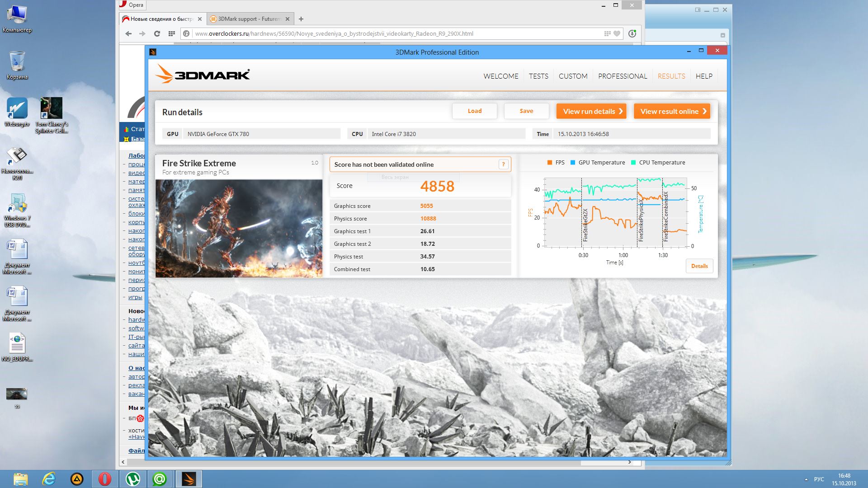
Task: Open RESULTS section in 3DMark
Action: pyautogui.click(x=671, y=76)
